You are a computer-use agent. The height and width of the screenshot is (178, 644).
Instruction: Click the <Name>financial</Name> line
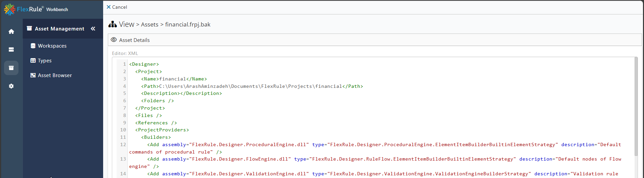174,79
